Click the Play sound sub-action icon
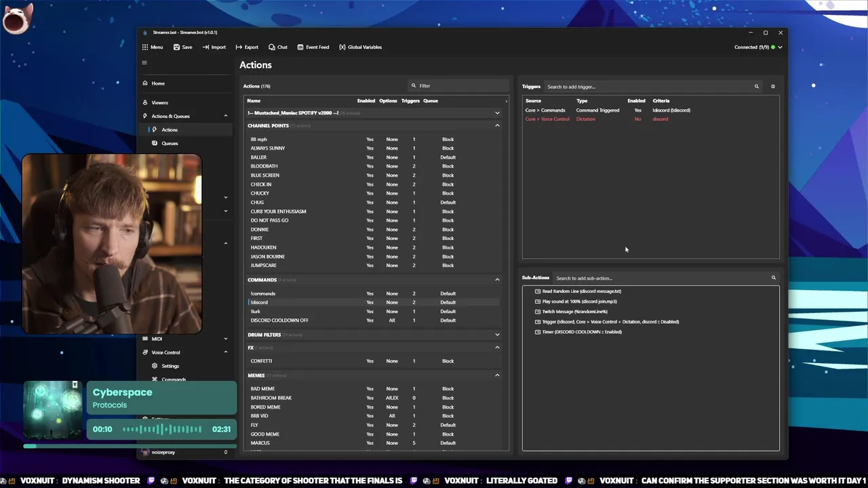The width and height of the screenshot is (868, 488). pos(538,302)
